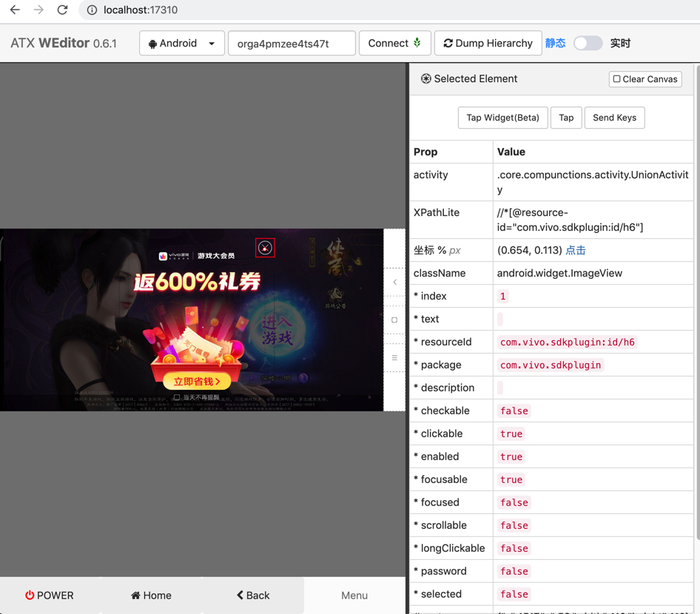The width and height of the screenshot is (700, 614).
Task: Click Tap Widget(Beta) button
Action: pos(502,118)
